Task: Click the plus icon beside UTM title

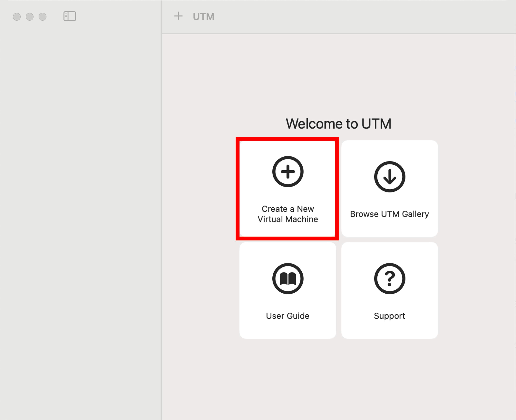Action: 178,16
